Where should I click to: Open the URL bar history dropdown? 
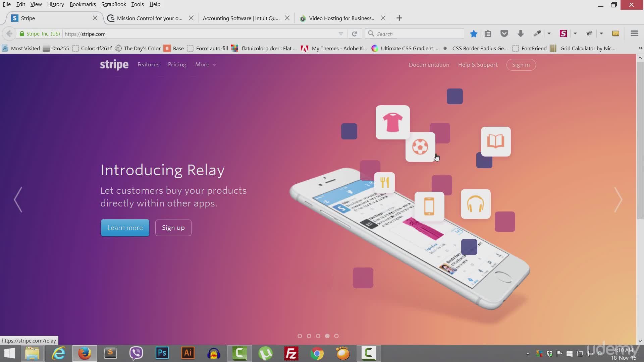tap(341, 34)
